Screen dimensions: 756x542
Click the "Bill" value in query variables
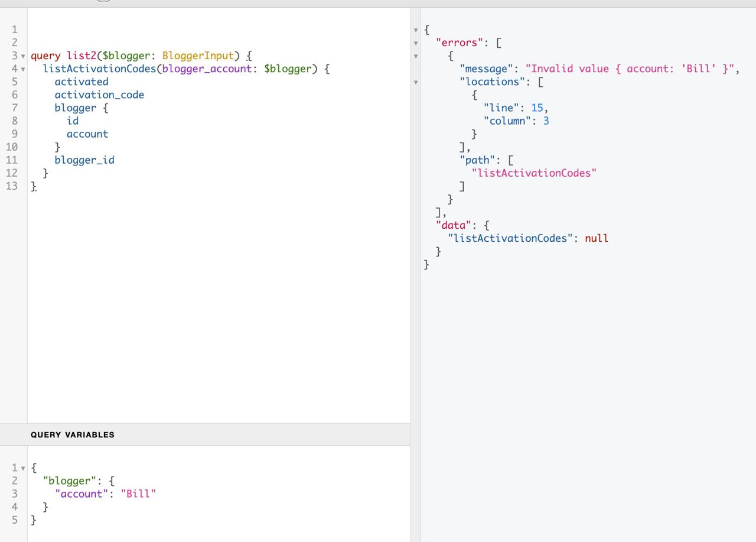138,494
